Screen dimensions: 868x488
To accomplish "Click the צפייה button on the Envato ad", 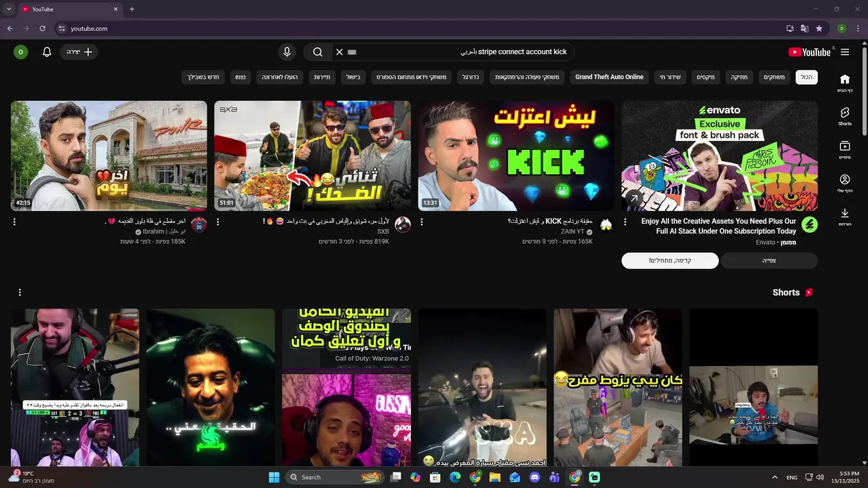I will [769, 260].
